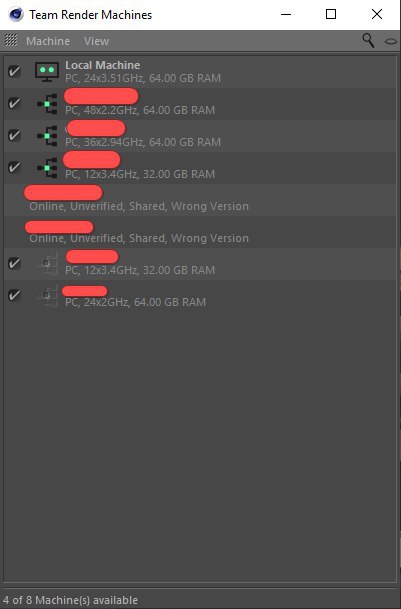Click network icon of 36x2.94GHz machine
The width and height of the screenshot is (401, 609).
[x=47, y=136]
